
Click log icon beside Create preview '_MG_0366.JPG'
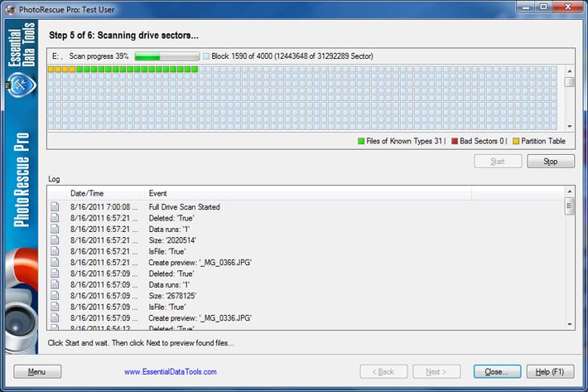pyautogui.click(x=55, y=262)
